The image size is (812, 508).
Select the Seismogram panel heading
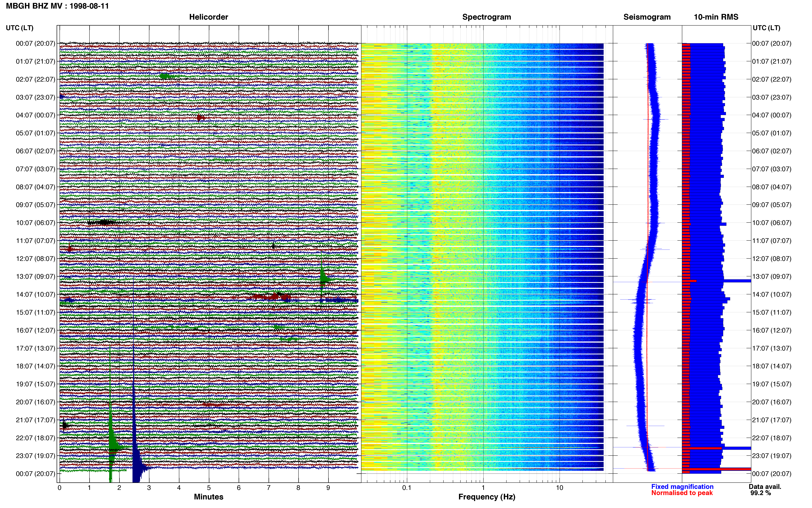[x=647, y=17]
